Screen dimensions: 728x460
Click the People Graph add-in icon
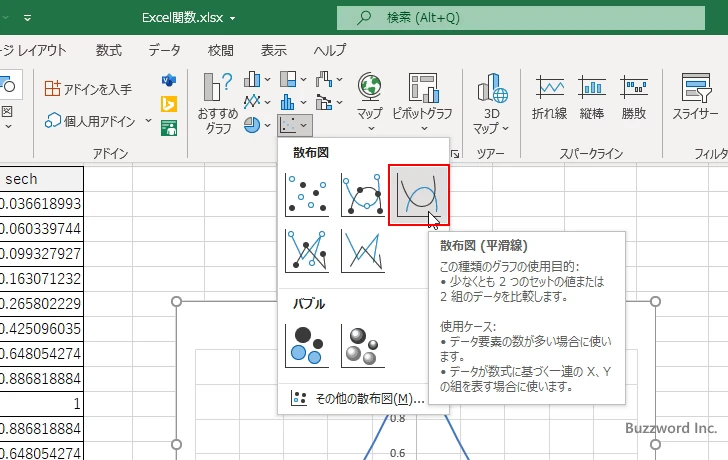point(169,128)
